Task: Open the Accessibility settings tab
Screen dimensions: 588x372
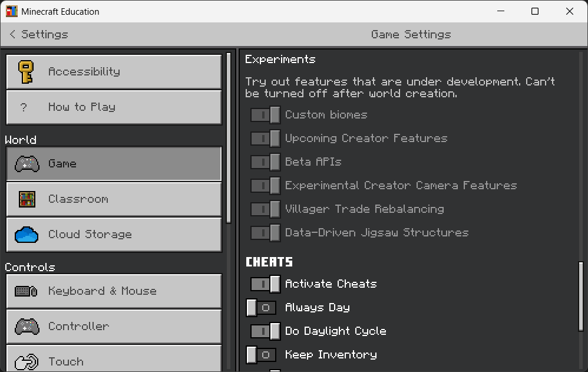Action: coord(114,72)
